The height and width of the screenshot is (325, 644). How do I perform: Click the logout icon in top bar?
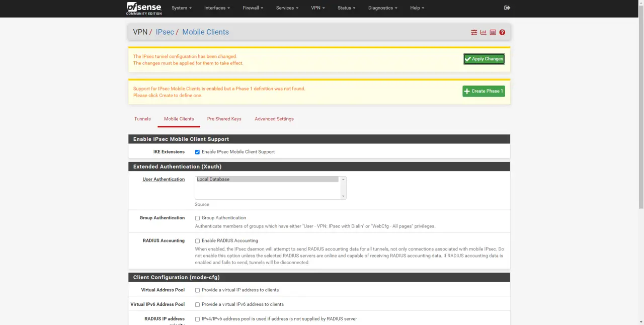click(507, 8)
